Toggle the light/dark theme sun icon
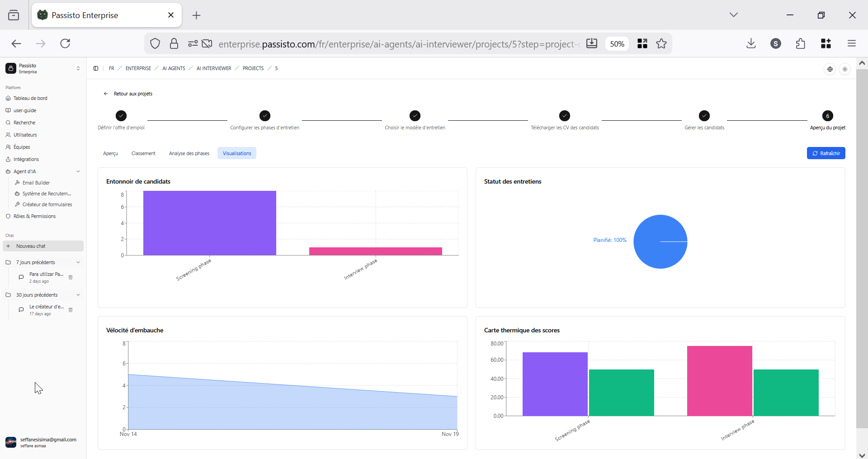Viewport: 868px width, 459px height. (x=844, y=69)
